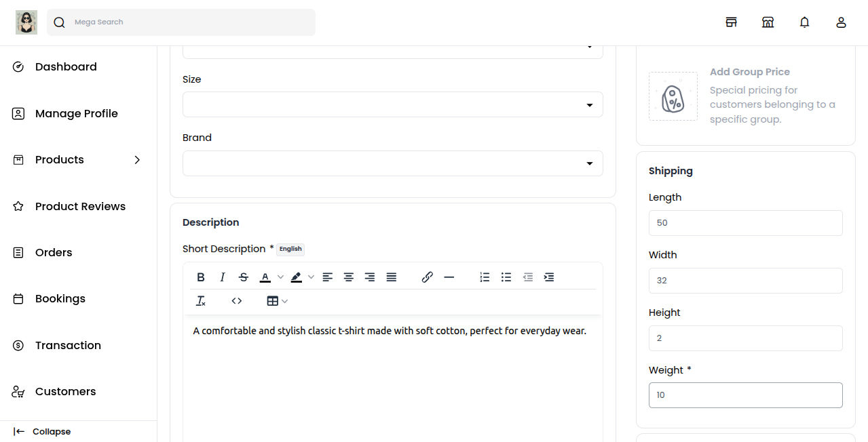Create a bulleted list in editor
This screenshot has width=868, height=442.
coord(506,277)
